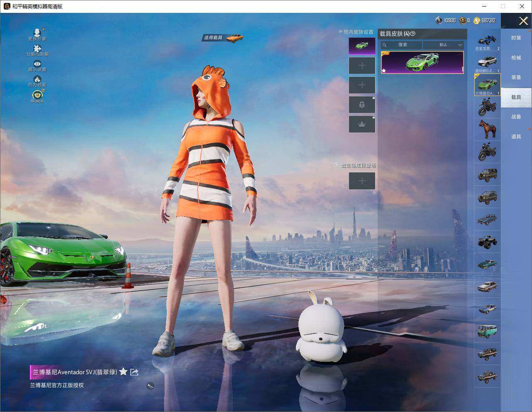
Task: Click the small horn icon near 兰博基尼官方正版授权
Action: (x=150, y=386)
